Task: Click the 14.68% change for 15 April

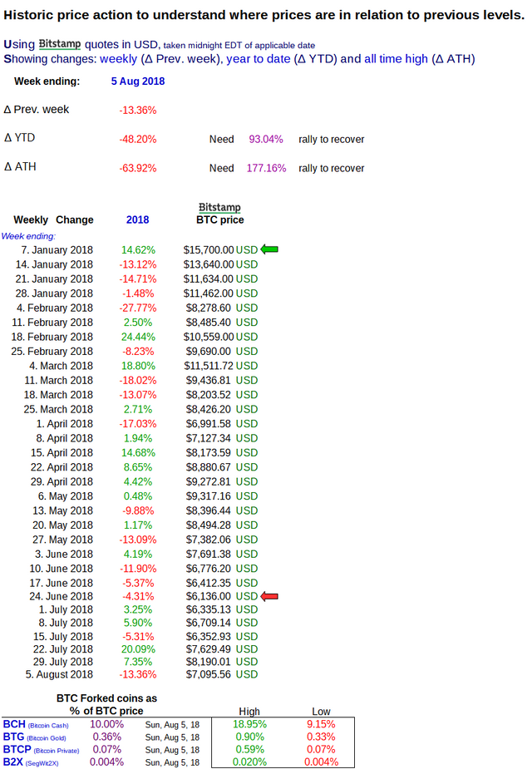Action: coord(138,452)
